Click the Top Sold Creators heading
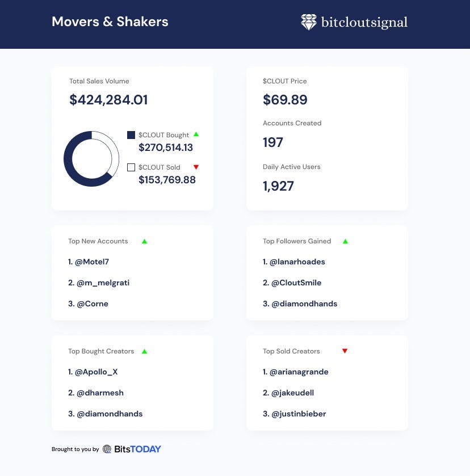This screenshot has width=470, height=476. point(291,351)
